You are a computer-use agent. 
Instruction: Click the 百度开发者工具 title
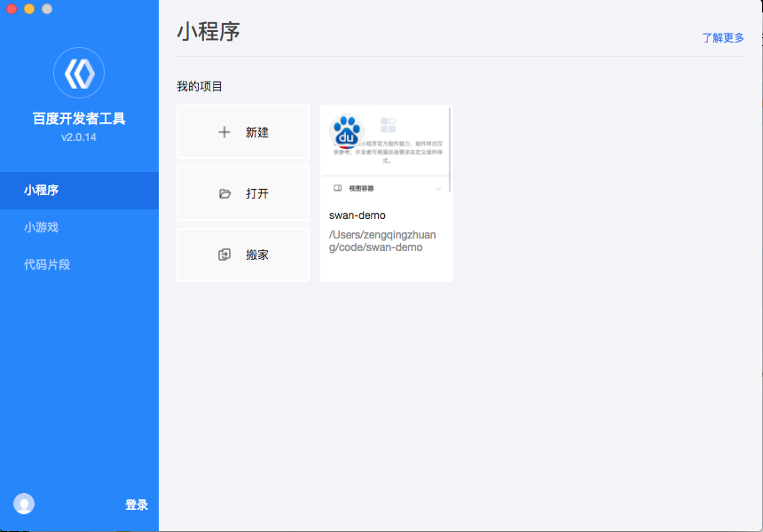pos(79,118)
